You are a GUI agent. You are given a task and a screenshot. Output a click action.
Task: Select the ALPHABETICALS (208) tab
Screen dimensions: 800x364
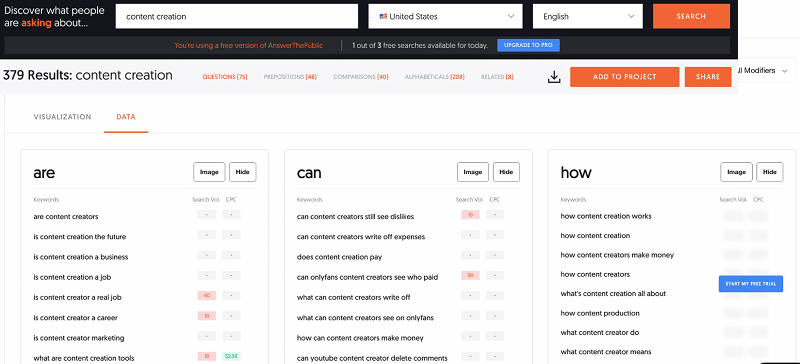tap(435, 77)
